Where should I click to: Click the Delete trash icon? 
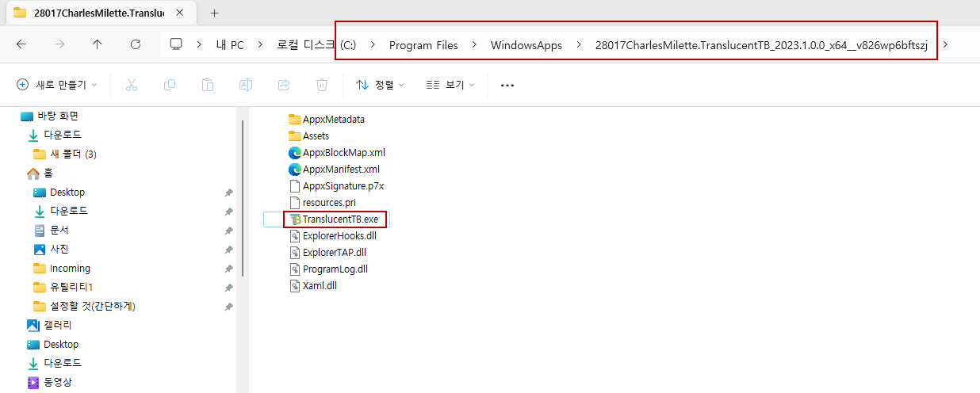coord(322,85)
